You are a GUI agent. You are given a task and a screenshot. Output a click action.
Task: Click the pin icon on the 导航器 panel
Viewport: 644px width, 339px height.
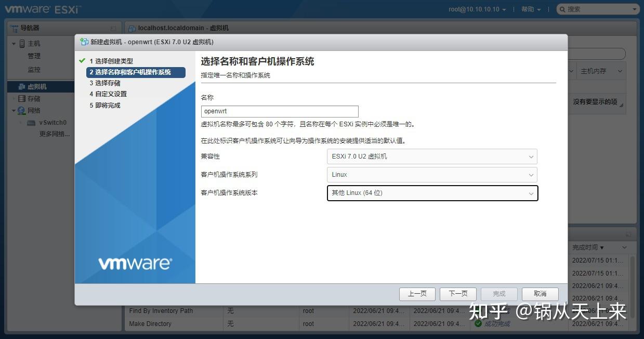coord(112,28)
